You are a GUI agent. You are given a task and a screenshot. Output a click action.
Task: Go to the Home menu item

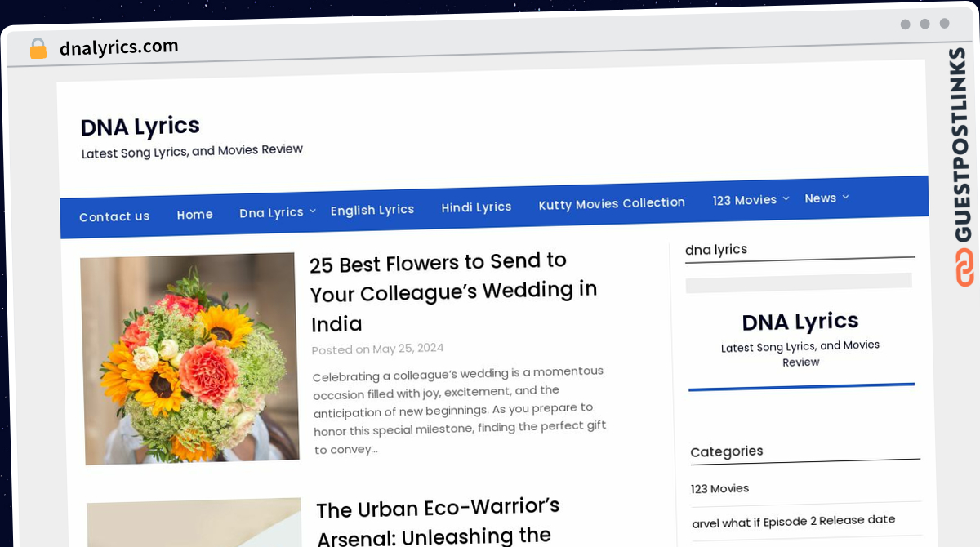[x=195, y=215]
